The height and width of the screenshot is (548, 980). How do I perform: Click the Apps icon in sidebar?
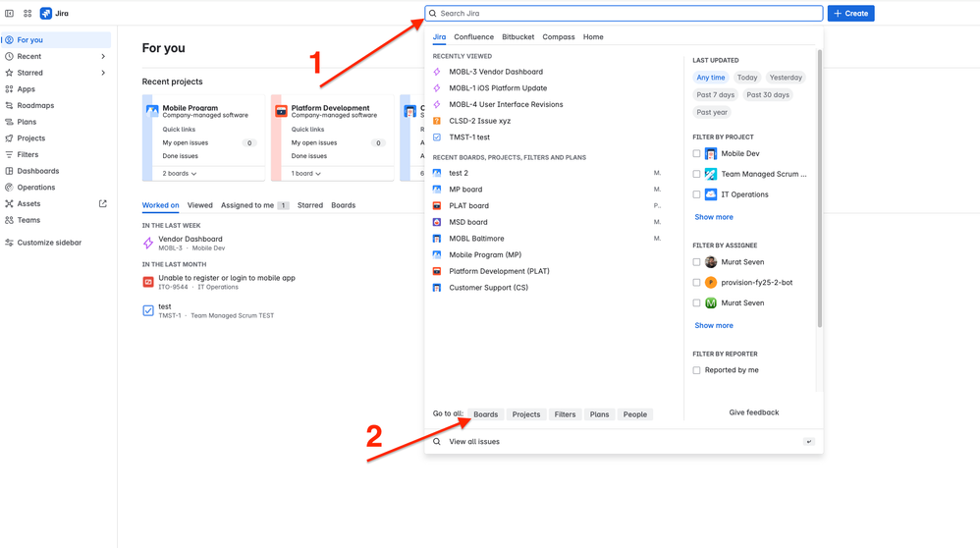(x=10, y=89)
